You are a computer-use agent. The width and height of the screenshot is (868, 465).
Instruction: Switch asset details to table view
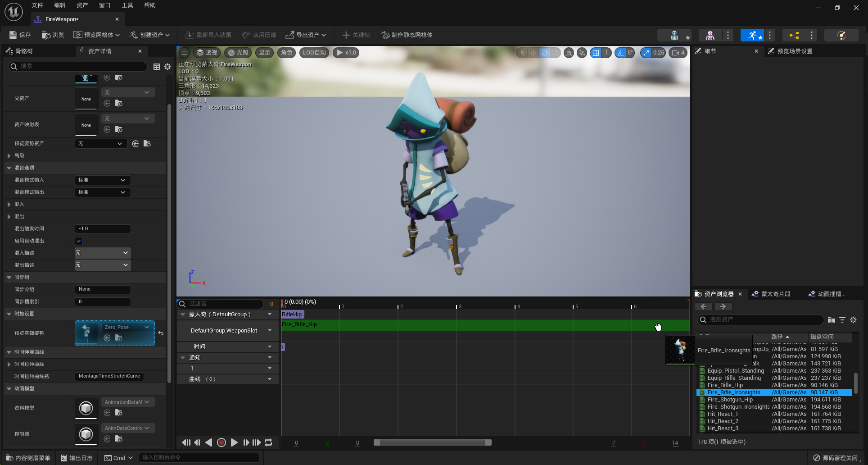click(157, 67)
